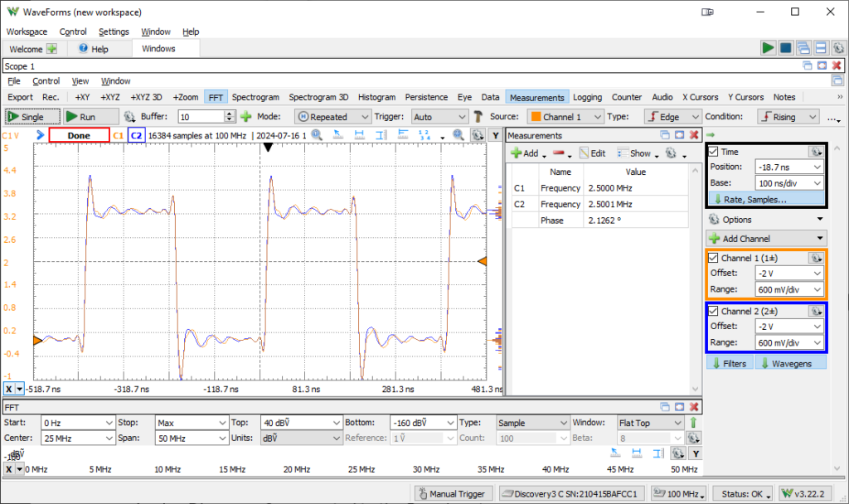Image resolution: width=849 pixels, height=504 pixels.
Task: Open the Edit measurement icon
Action: click(x=585, y=153)
